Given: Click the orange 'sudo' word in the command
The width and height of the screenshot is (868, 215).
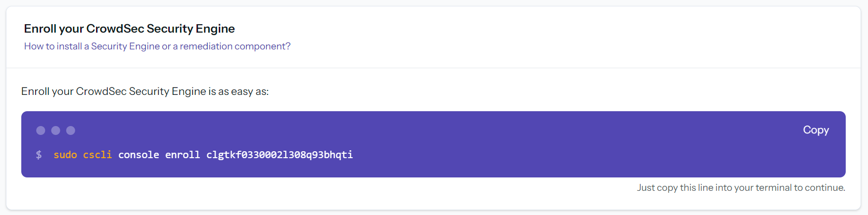Looking at the screenshot, I should [65, 155].
